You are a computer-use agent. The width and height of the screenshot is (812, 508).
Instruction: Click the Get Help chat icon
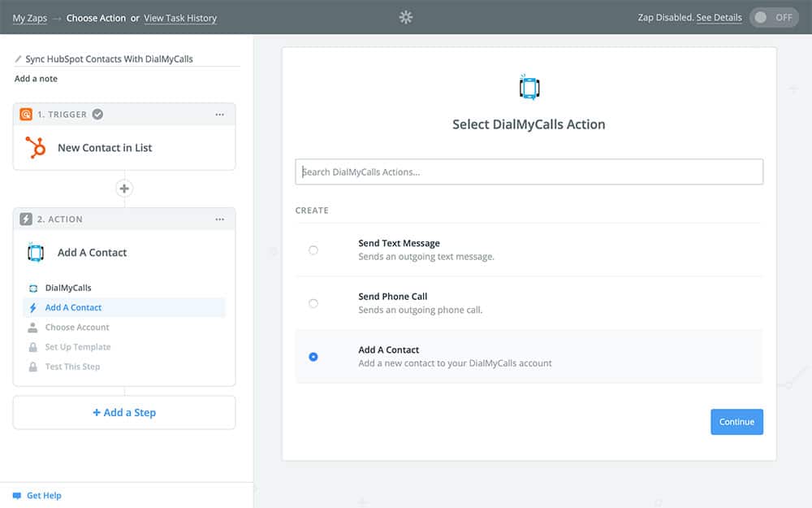pyautogui.click(x=17, y=495)
